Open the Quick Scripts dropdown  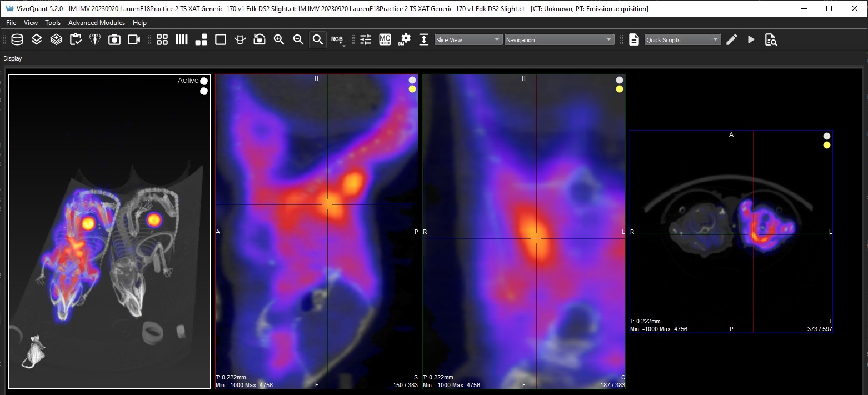coord(682,40)
